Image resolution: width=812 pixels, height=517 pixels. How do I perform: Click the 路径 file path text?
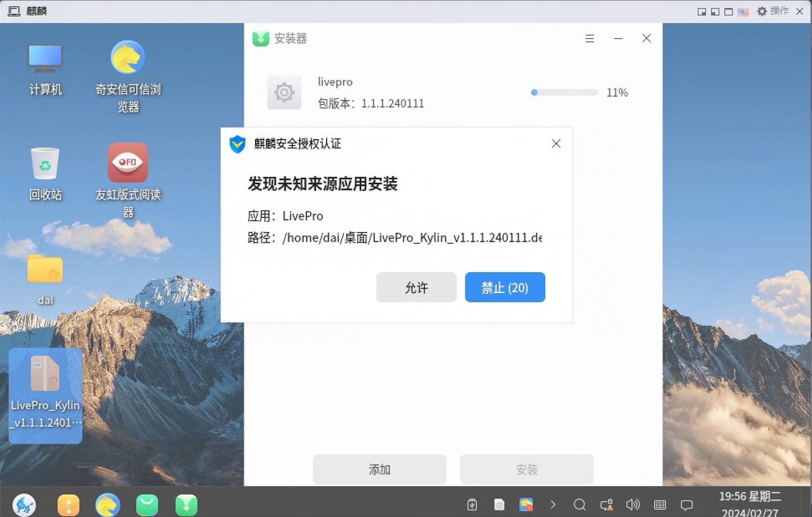click(395, 238)
